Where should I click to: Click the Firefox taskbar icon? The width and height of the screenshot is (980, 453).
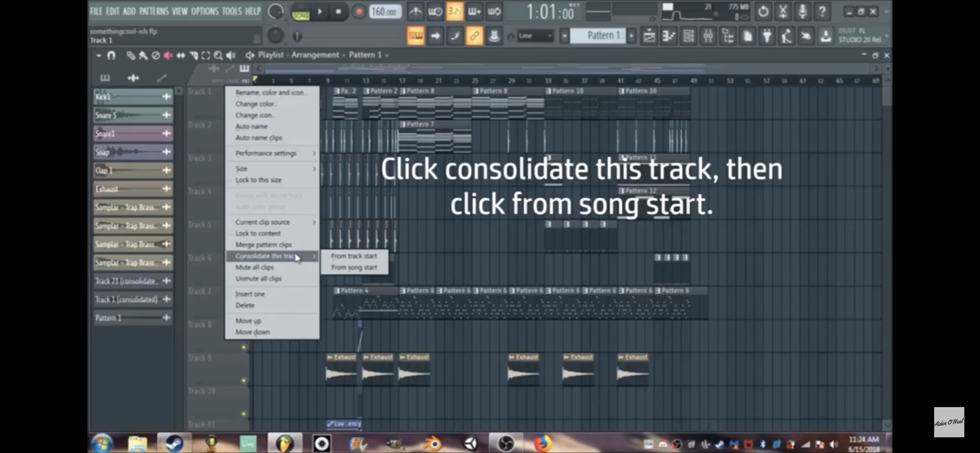pos(542,443)
